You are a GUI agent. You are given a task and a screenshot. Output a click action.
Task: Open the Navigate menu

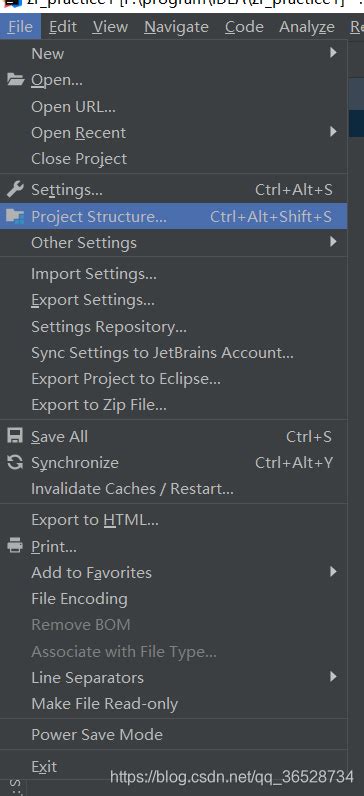pos(176,26)
